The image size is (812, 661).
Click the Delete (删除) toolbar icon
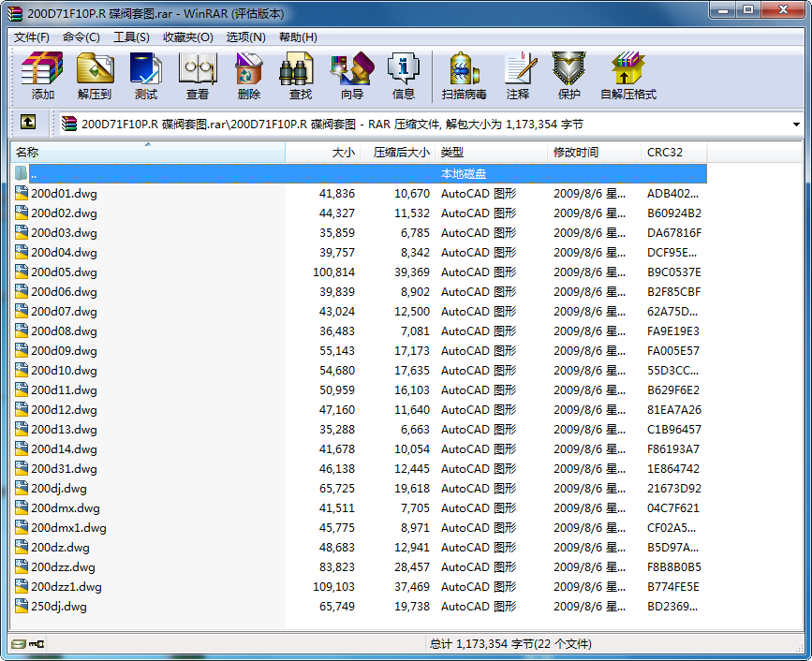tap(248, 76)
